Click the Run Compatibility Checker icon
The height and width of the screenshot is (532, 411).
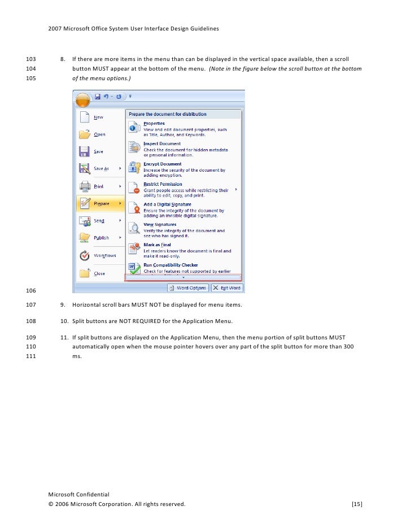[x=134, y=268]
